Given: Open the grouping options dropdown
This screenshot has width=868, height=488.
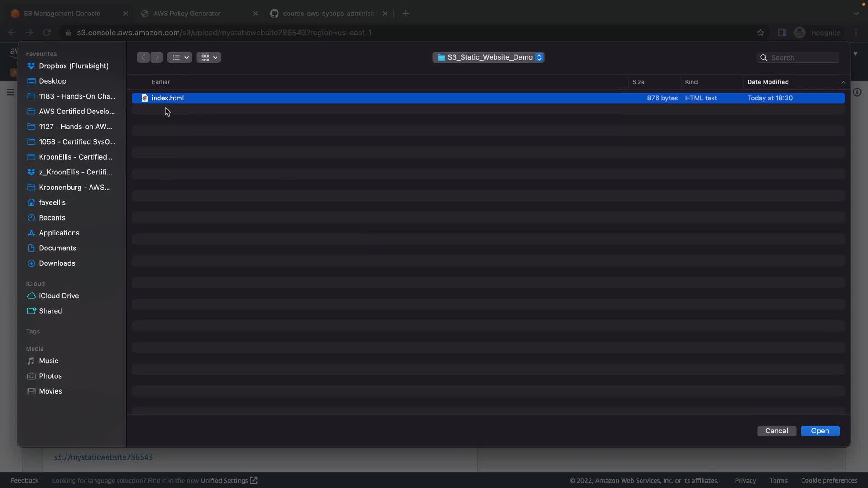Looking at the screenshot, I should [208, 57].
